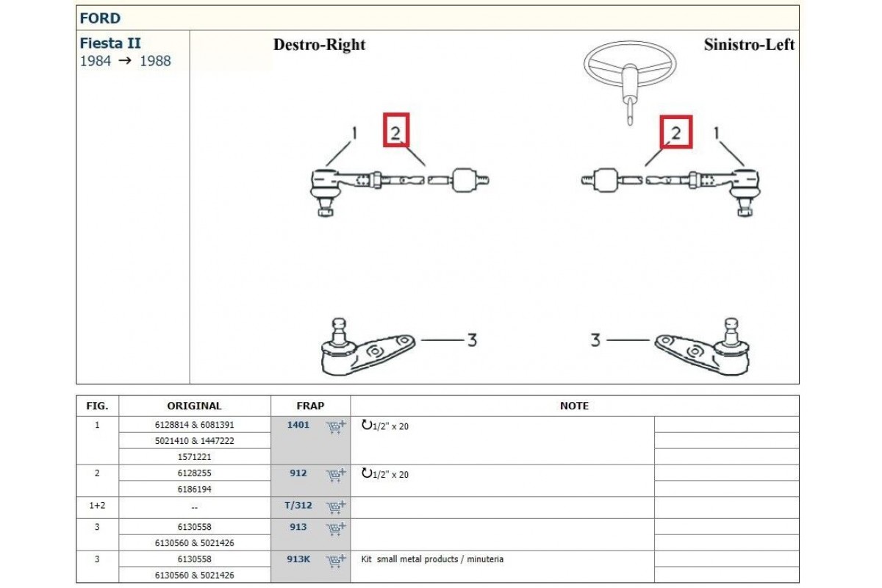Click the FRAP column header
882x588 pixels.
[310, 406]
